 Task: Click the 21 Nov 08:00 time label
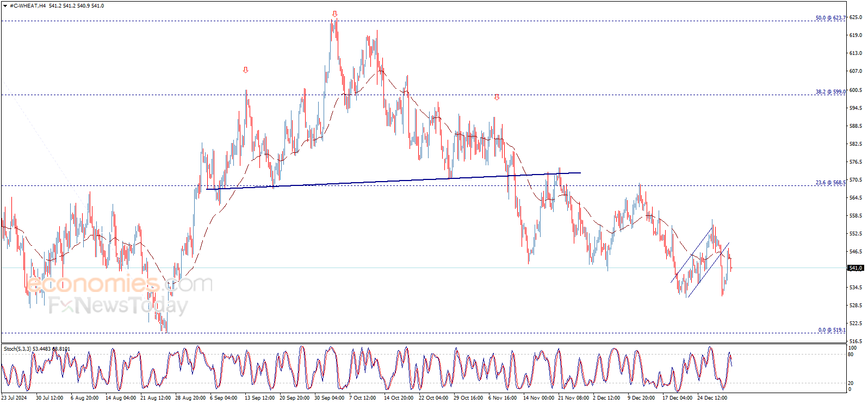574,398
